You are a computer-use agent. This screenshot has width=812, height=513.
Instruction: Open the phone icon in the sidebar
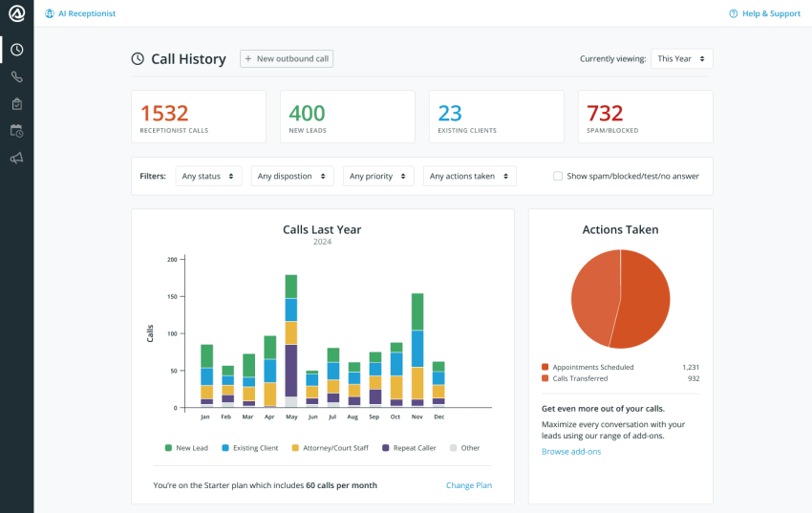click(16, 76)
